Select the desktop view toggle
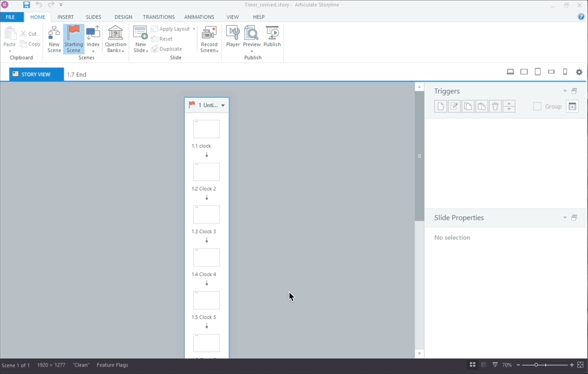The image size is (588, 374). pyautogui.click(x=510, y=72)
